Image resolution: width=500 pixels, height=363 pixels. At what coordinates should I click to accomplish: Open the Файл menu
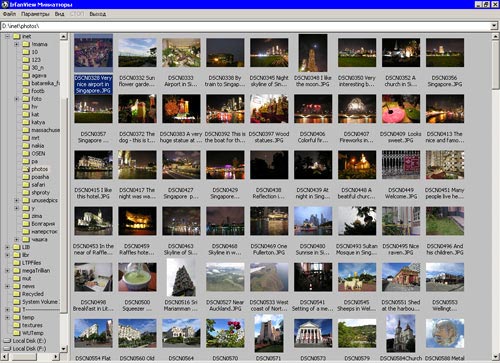tap(9, 14)
